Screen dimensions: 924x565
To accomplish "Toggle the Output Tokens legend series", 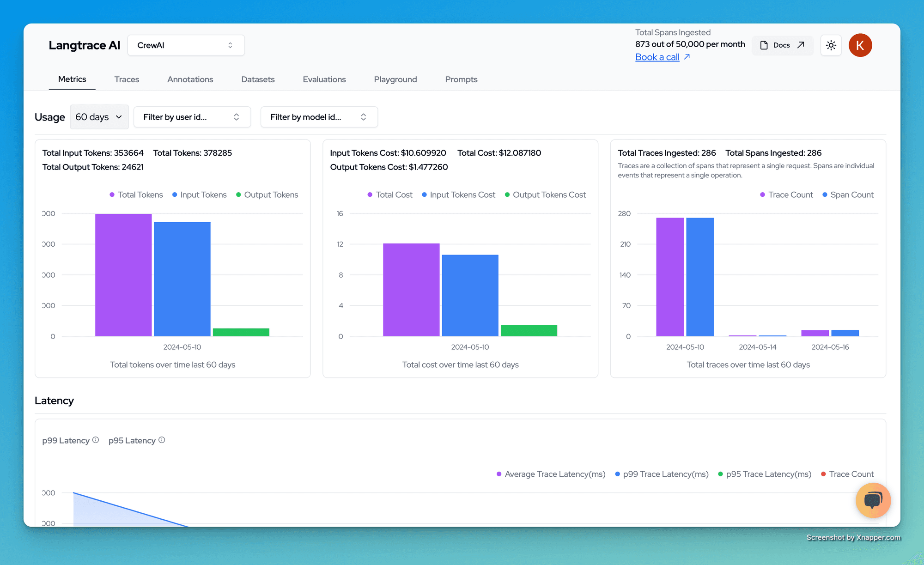I will coord(267,194).
